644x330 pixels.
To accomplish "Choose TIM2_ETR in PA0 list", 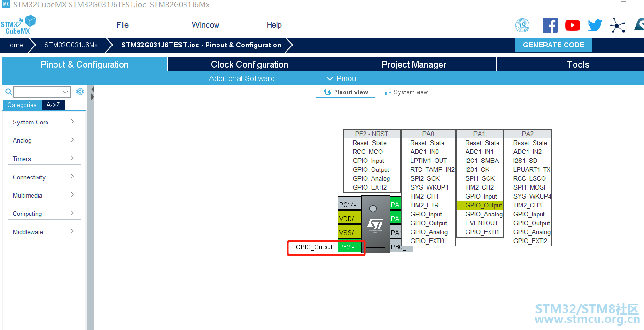I will coord(425,205).
